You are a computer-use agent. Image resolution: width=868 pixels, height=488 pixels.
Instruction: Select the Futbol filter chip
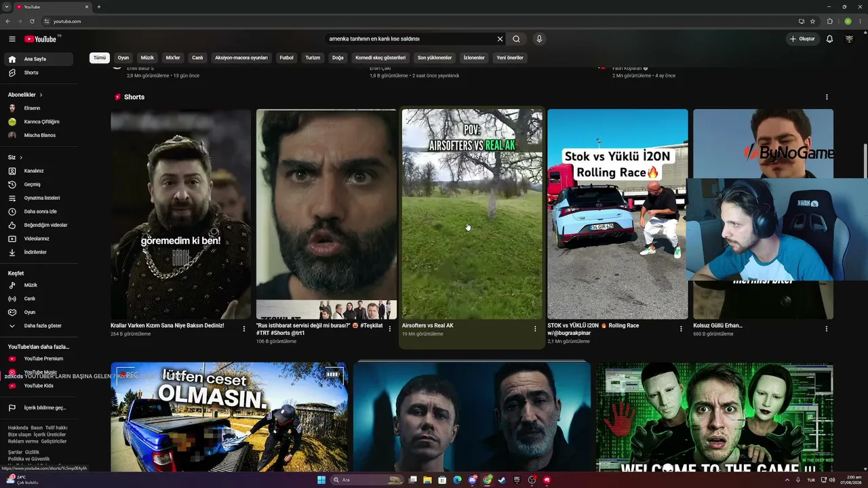point(287,58)
